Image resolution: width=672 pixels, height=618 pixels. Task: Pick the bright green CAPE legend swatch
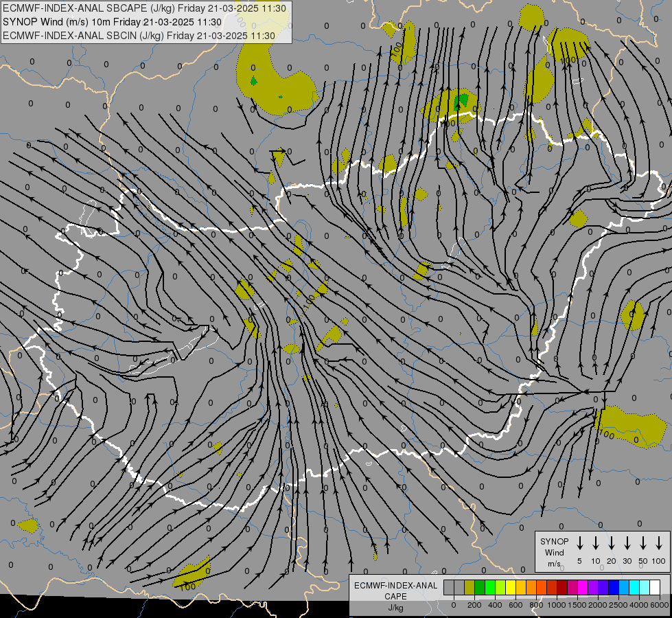coord(490,587)
